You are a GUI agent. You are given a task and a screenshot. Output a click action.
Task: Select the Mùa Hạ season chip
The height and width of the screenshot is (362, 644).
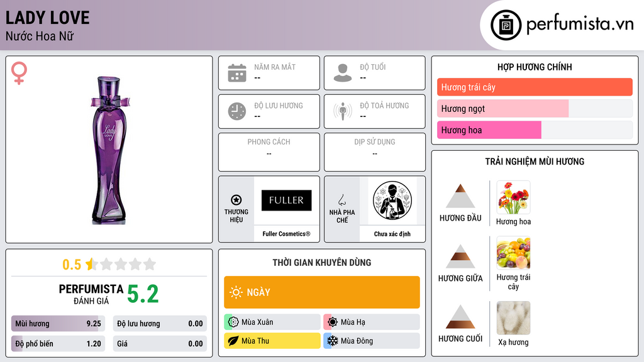pos(372,322)
